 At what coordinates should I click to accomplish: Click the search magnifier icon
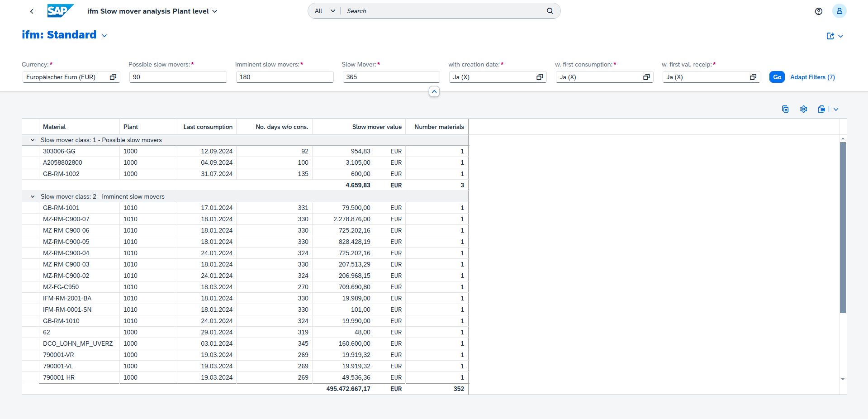tap(550, 10)
